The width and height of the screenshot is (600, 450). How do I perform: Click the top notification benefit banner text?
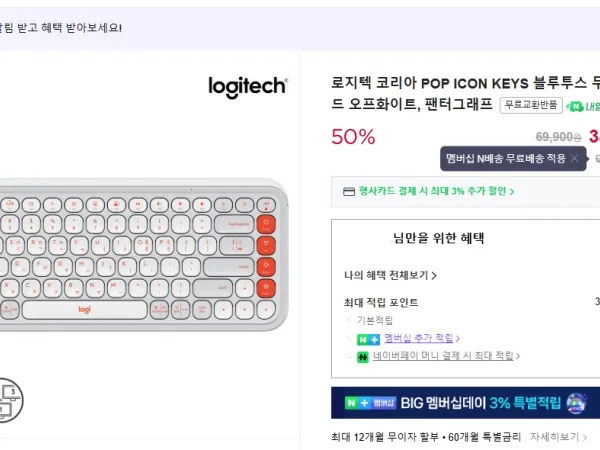(60, 27)
